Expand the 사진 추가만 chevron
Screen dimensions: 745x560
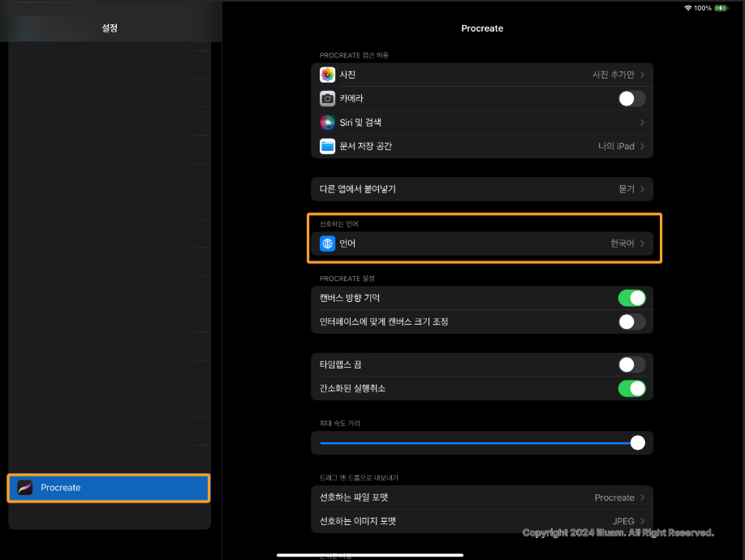pyautogui.click(x=642, y=75)
